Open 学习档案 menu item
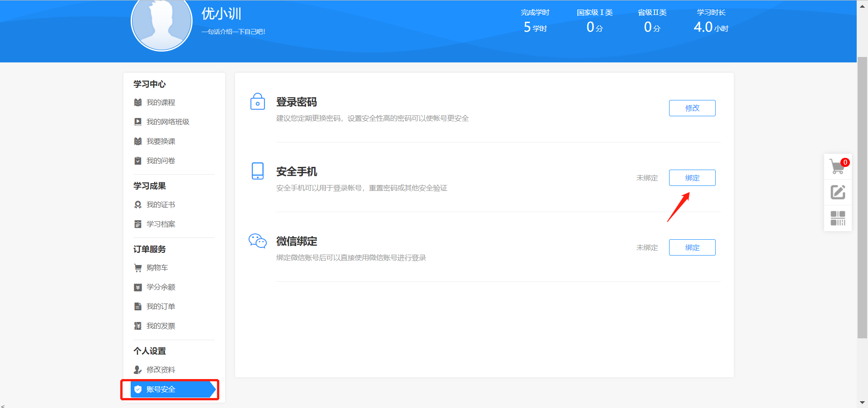Viewport: 868px width, 408px height. coord(160,224)
